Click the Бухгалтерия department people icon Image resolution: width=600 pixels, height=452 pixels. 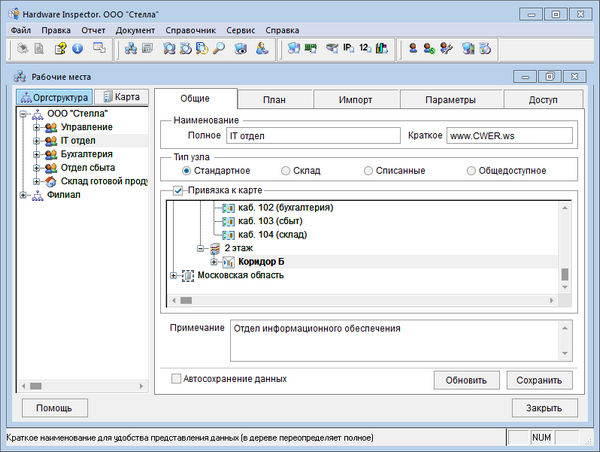(x=50, y=155)
